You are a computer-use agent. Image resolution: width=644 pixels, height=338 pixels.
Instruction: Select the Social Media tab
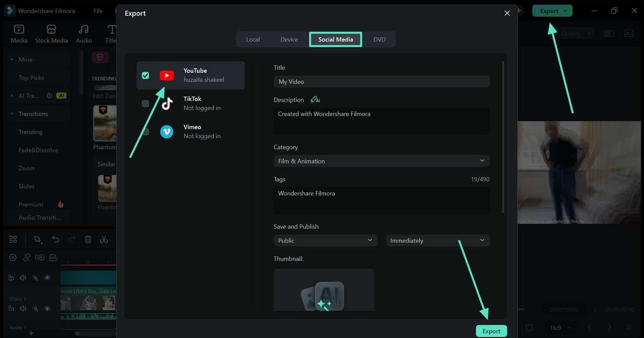335,39
